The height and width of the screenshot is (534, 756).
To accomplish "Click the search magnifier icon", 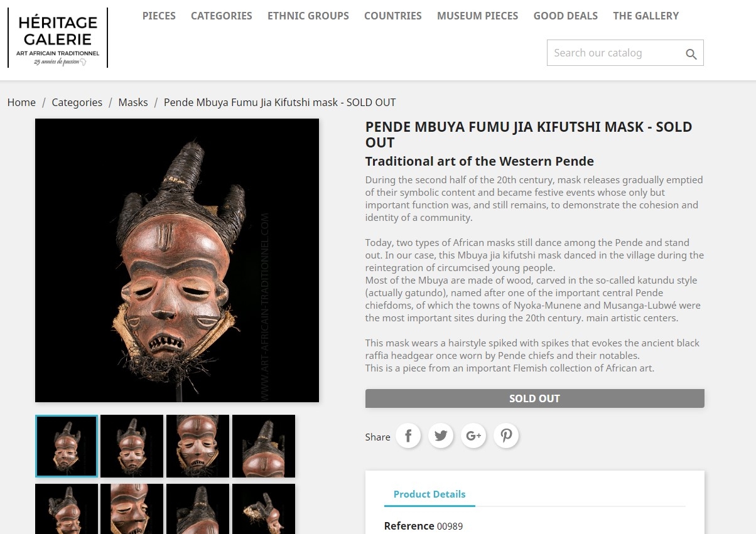I will pyautogui.click(x=691, y=54).
